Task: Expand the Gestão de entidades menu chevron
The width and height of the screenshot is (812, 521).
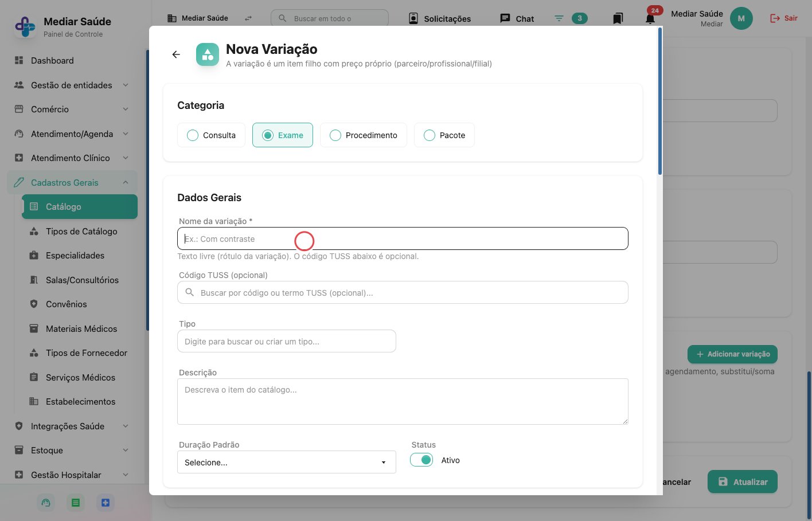Action: coord(126,85)
